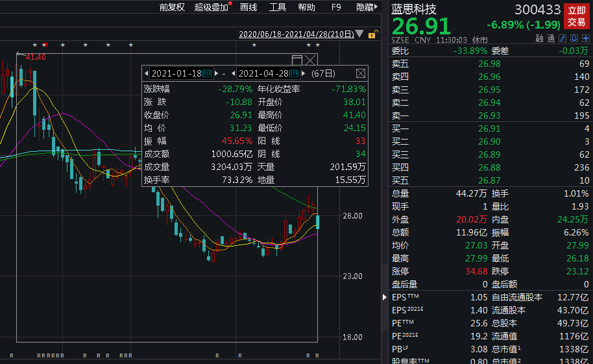Screen dimensions: 593x364
Task: Click the leftmost R marker at chart bottom
Action: click(12, 356)
